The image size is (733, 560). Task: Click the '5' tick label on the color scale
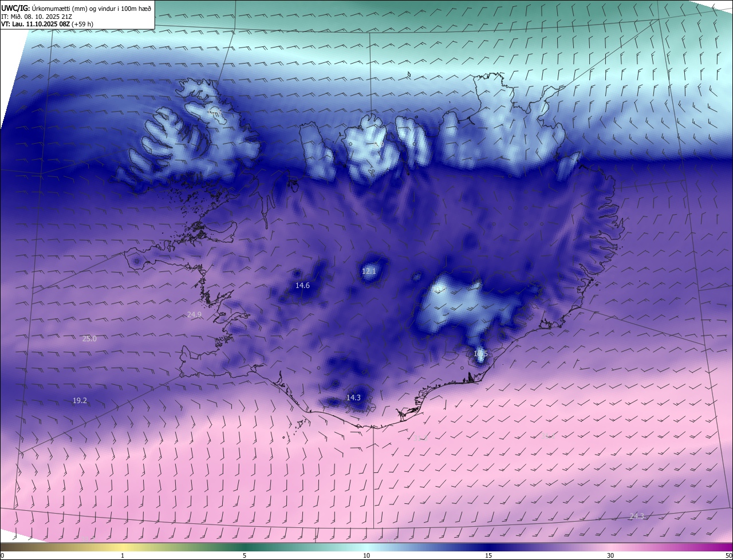[x=245, y=555]
